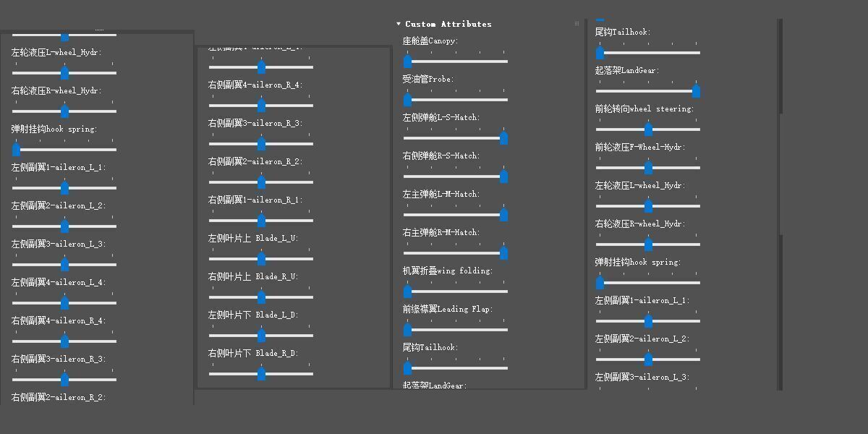This screenshot has height=434, width=868.
Task: Click the 左侧弹舱L-S-Hatch label
Action: (x=441, y=118)
